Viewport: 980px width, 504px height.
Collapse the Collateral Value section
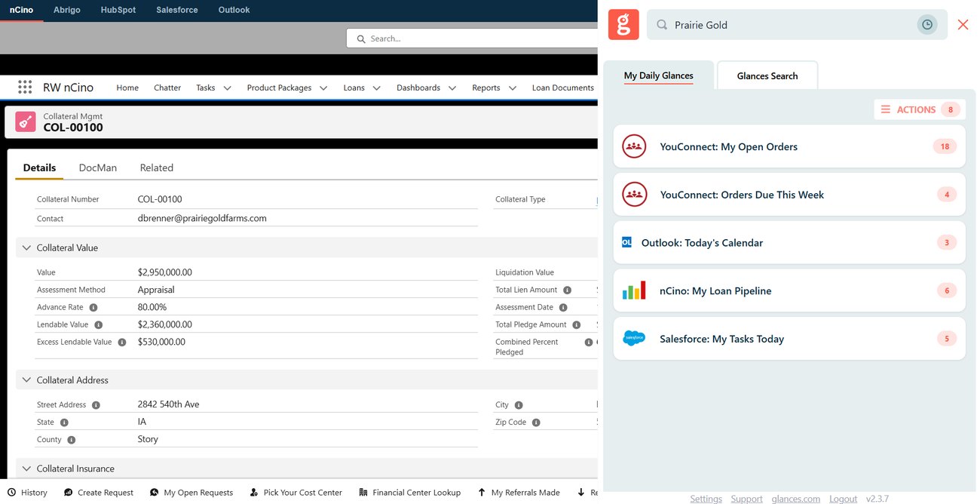pyautogui.click(x=26, y=247)
